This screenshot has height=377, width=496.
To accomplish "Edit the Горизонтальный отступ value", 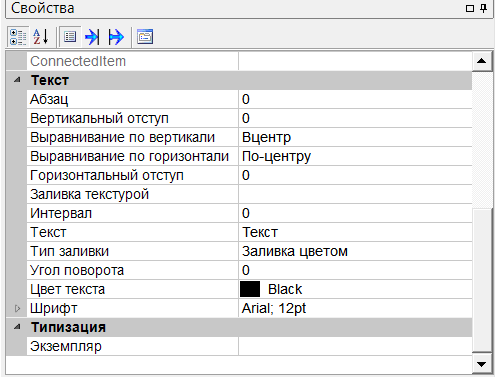I will pos(355,175).
